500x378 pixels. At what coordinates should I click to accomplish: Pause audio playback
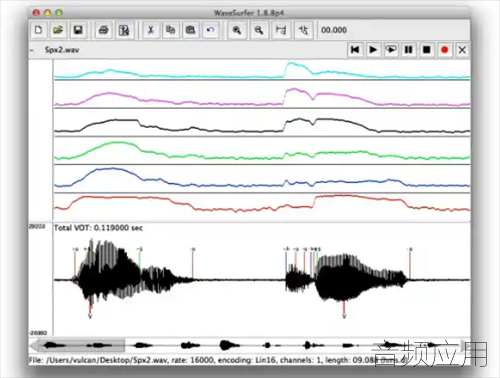409,50
